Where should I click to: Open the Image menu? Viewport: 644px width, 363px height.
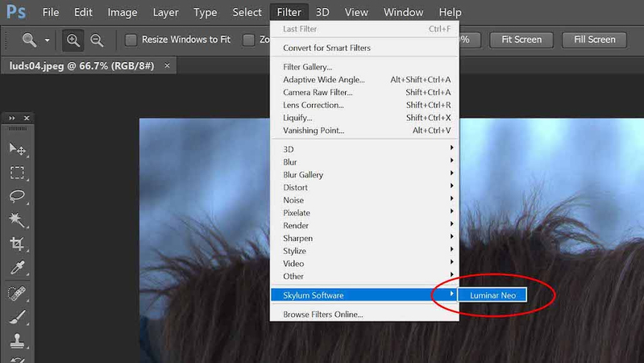coord(123,12)
